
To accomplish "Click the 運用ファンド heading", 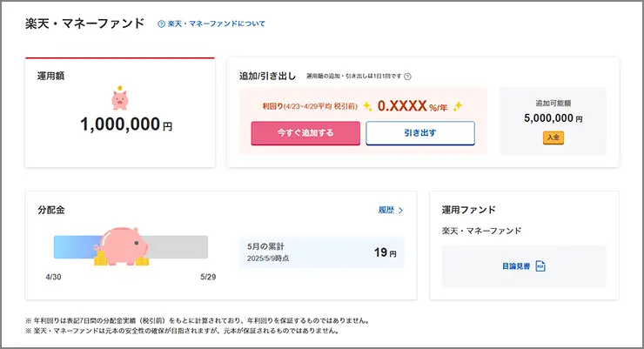I will pos(468,211).
